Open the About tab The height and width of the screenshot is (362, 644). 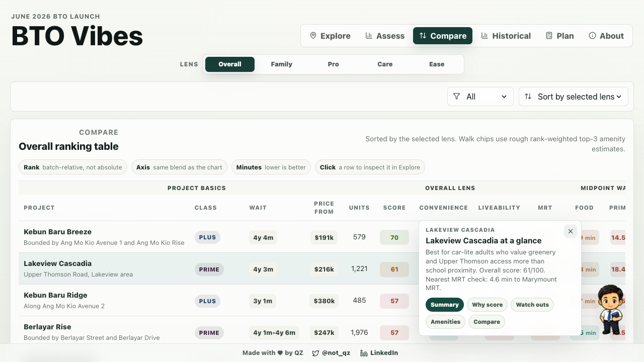(x=606, y=36)
